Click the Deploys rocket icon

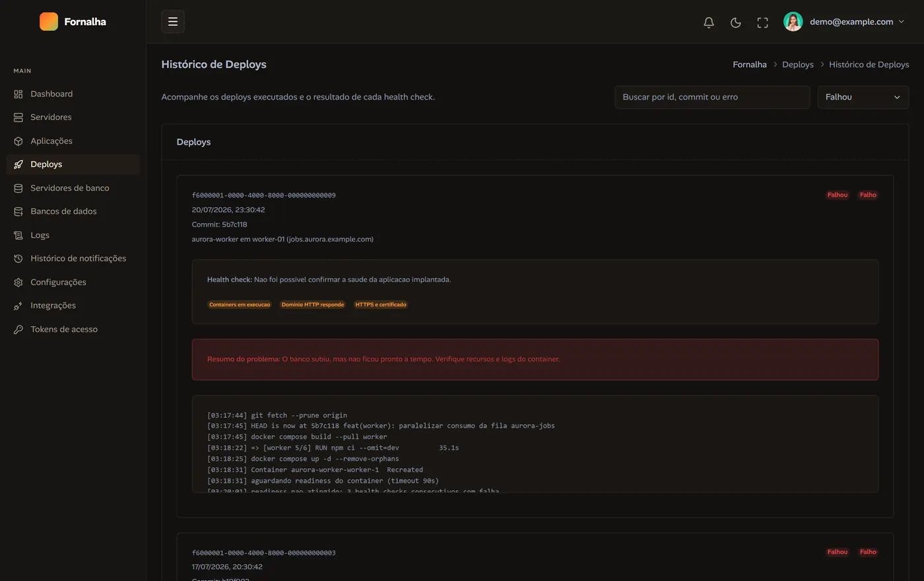click(x=18, y=164)
